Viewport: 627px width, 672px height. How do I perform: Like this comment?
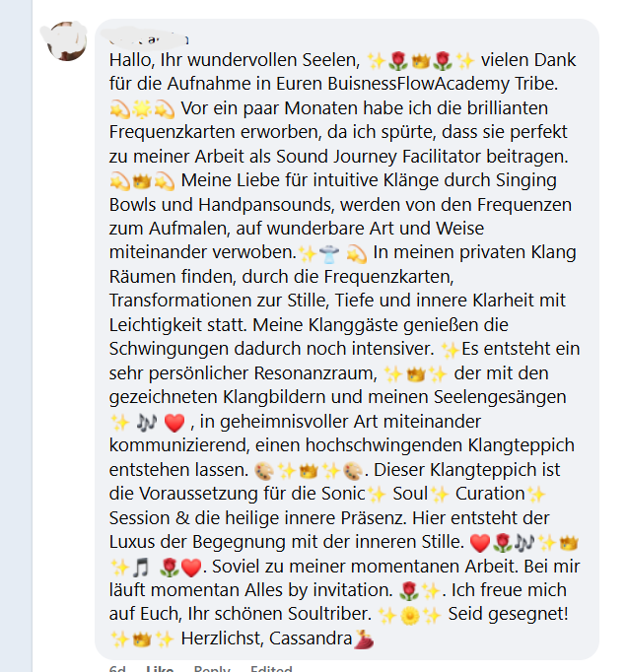coord(160,669)
